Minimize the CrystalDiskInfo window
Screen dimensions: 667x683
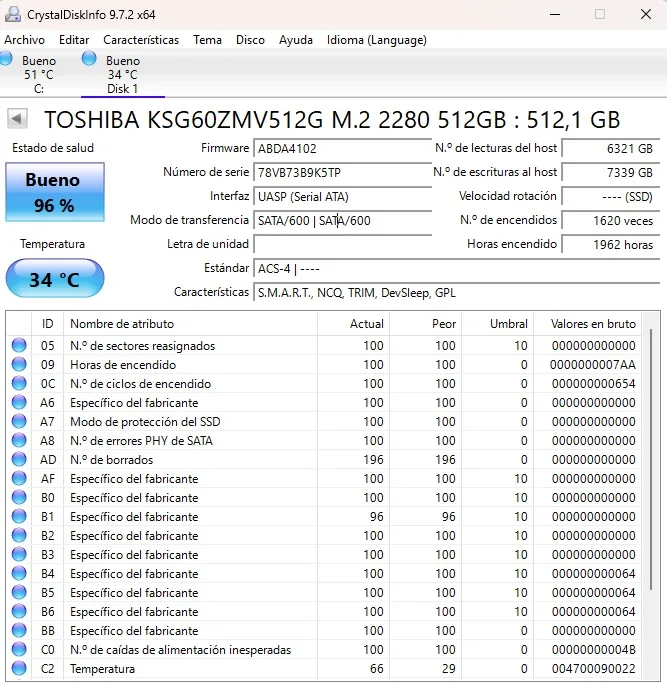[555, 14]
